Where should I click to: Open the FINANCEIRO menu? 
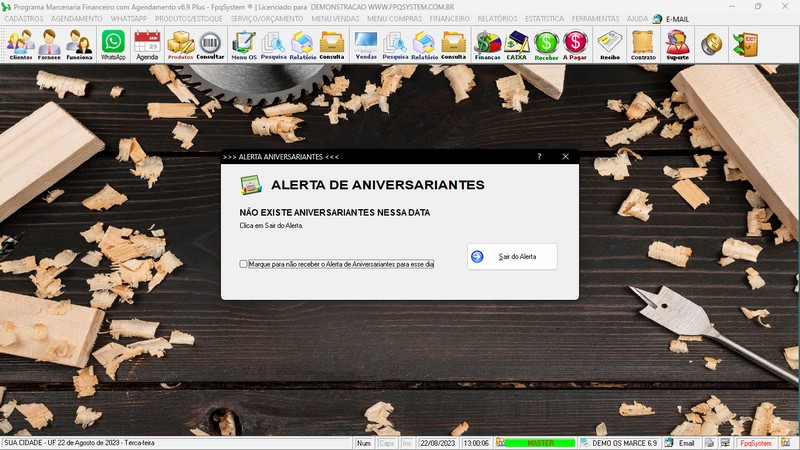449,19
